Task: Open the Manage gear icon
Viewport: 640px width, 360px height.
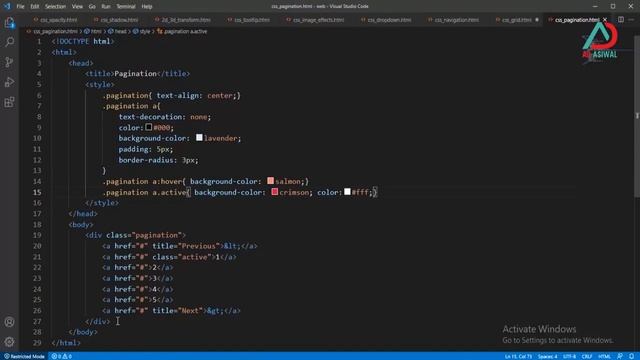Action: 9,342
